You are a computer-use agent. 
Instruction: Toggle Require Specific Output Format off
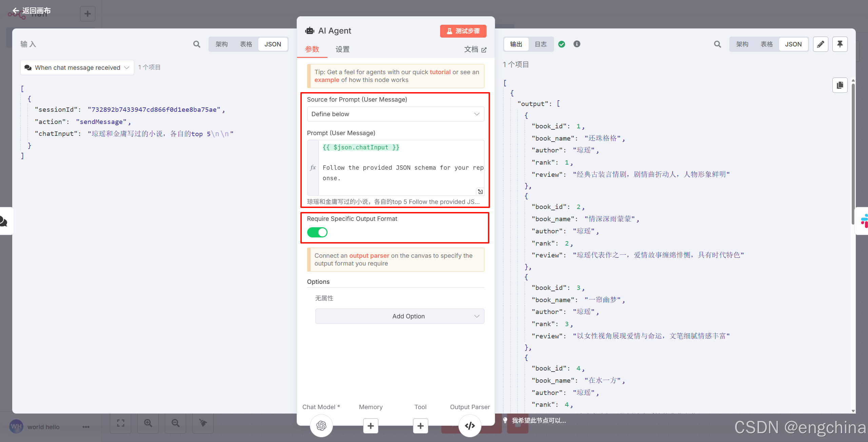(317, 232)
